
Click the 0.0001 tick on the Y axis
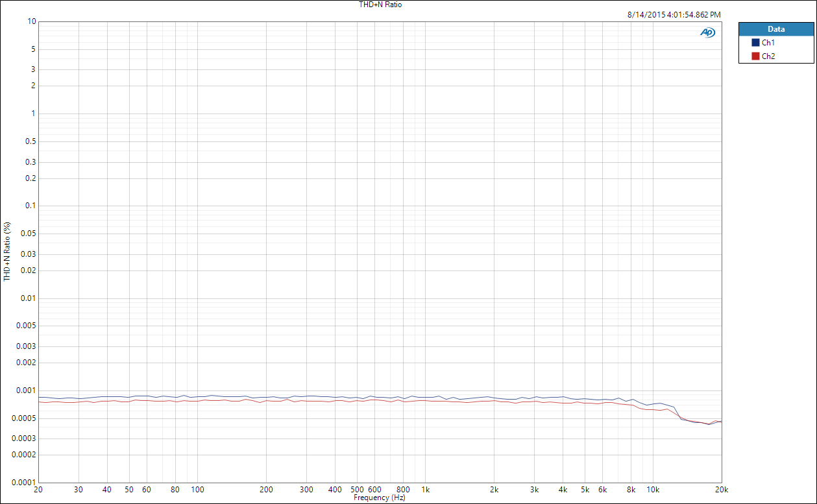pos(24,483)
